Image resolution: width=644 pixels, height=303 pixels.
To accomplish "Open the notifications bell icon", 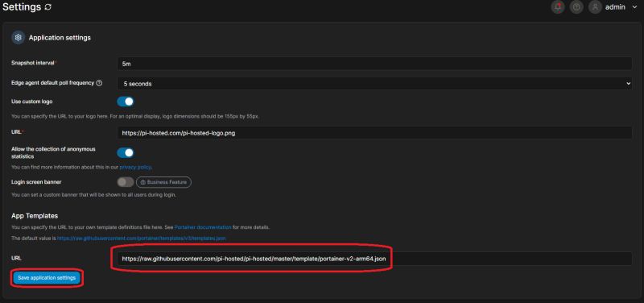I will pyautogui.click(x=558, y=7).
